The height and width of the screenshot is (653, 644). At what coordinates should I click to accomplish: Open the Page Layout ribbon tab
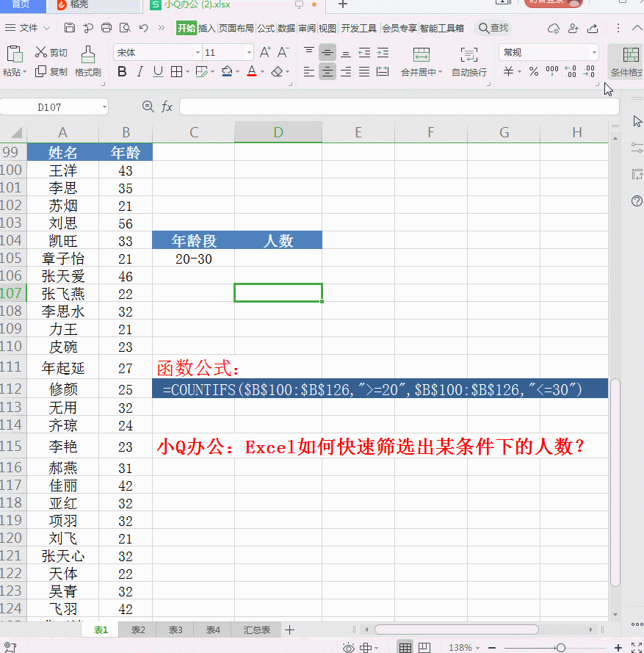point(236,28)
